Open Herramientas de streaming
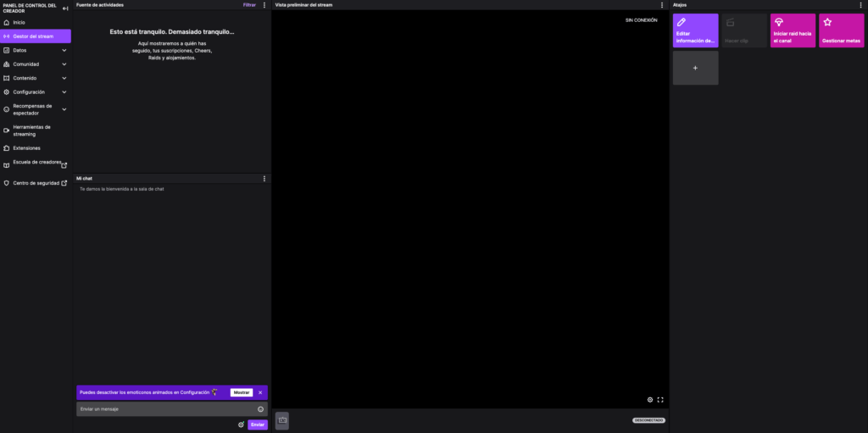 pyautogui.click(x=36, y=130)
